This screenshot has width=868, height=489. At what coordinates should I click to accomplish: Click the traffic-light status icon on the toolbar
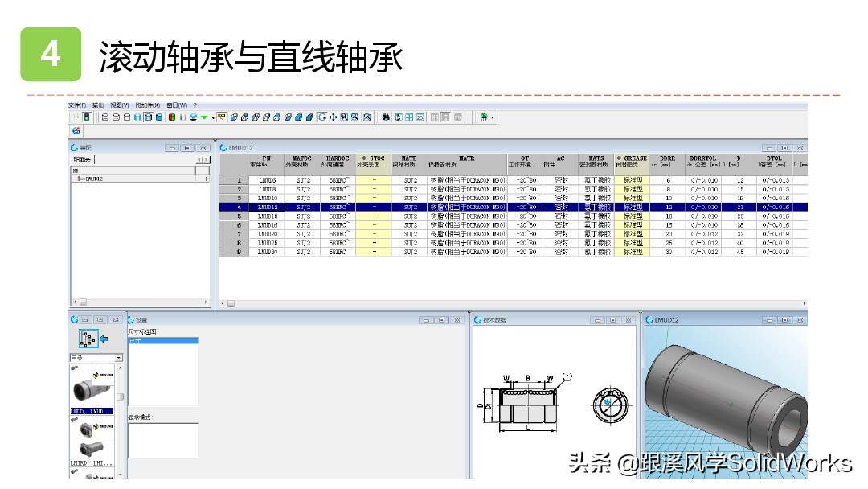coord(86,117)
